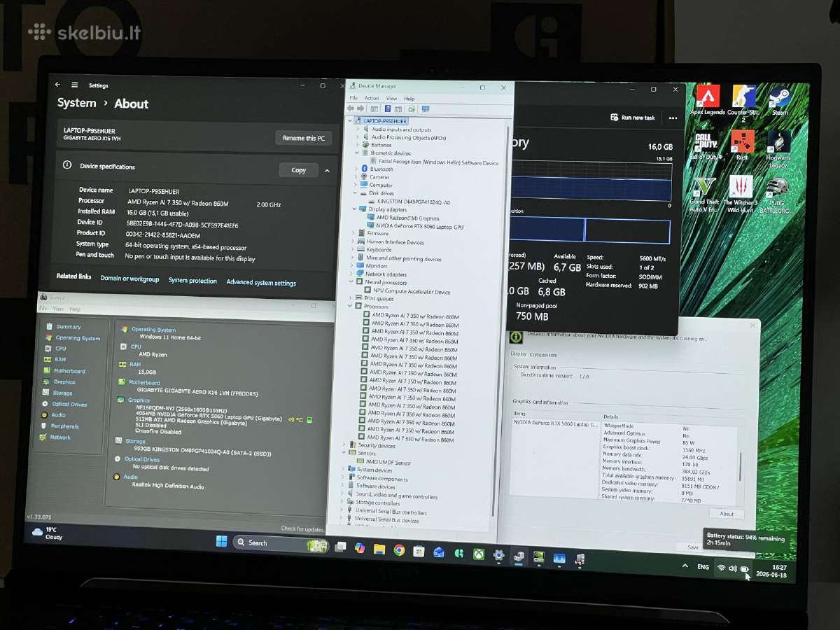Open Operating System section in Speccy sidebar
840x630 pixels.
[73, 338]
